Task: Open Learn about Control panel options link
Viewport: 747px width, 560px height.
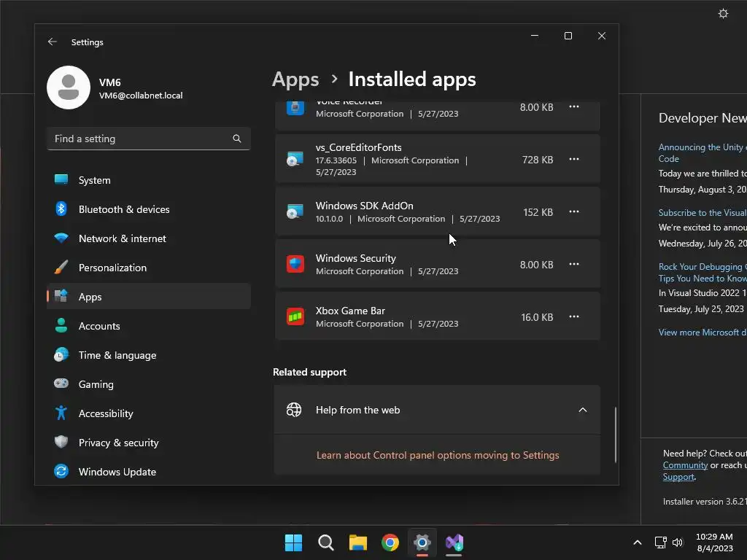Action: click(x=438, y=455)
